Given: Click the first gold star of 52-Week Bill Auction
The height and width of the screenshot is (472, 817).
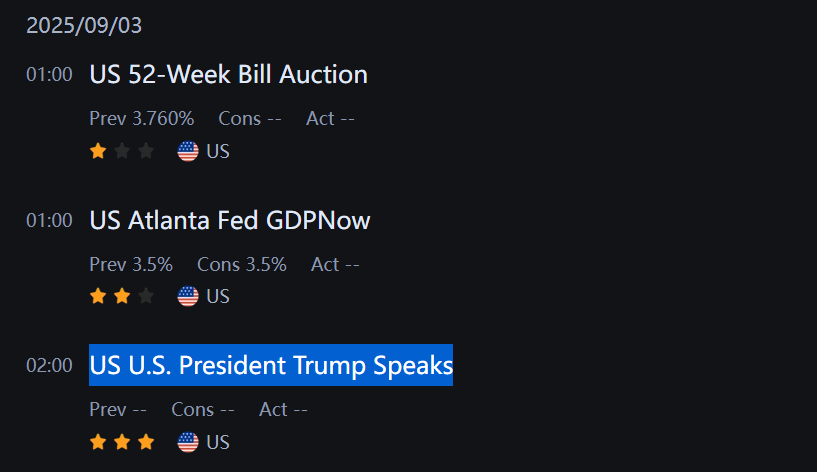Looking at the screenshot, I should pyautogui.click(x=98, y=151).
